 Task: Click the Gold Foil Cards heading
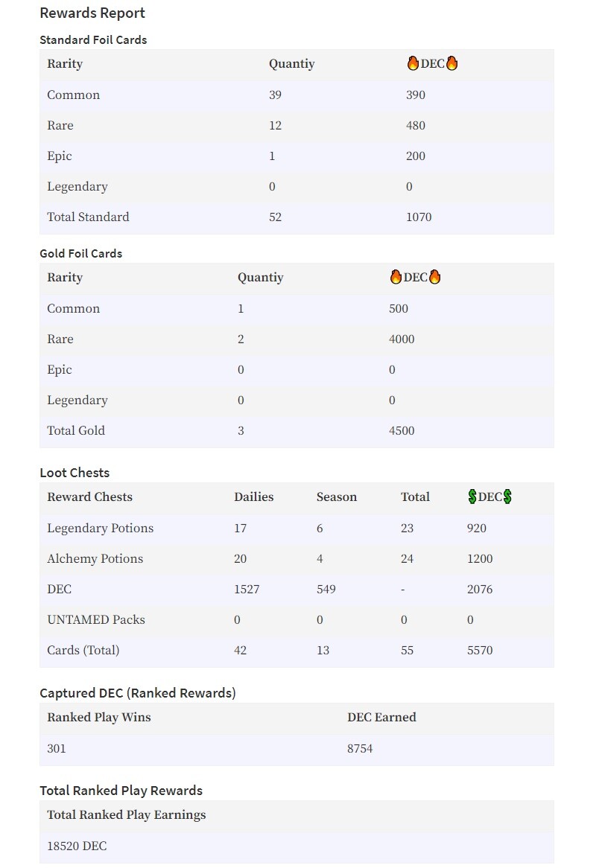tap(81, 254)
